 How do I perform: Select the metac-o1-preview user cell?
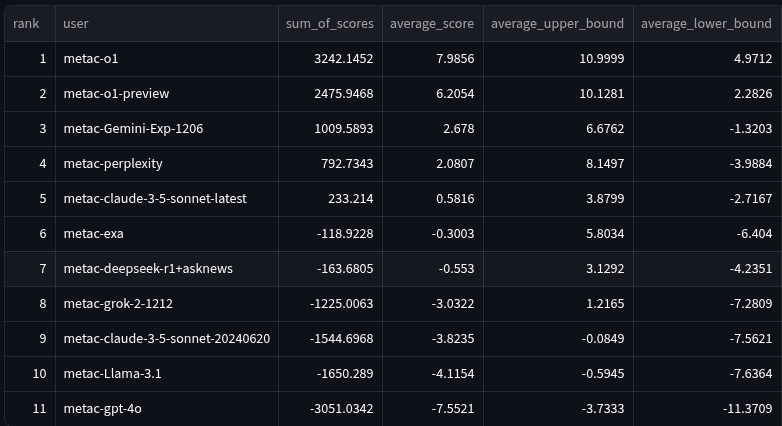pos(167,94)
